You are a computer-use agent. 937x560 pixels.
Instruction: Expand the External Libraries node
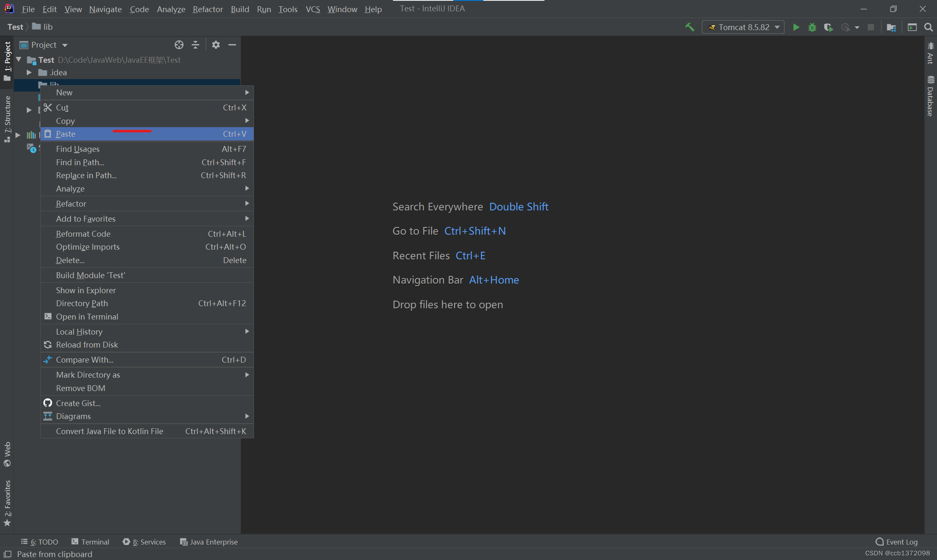(x=18, y=135)
